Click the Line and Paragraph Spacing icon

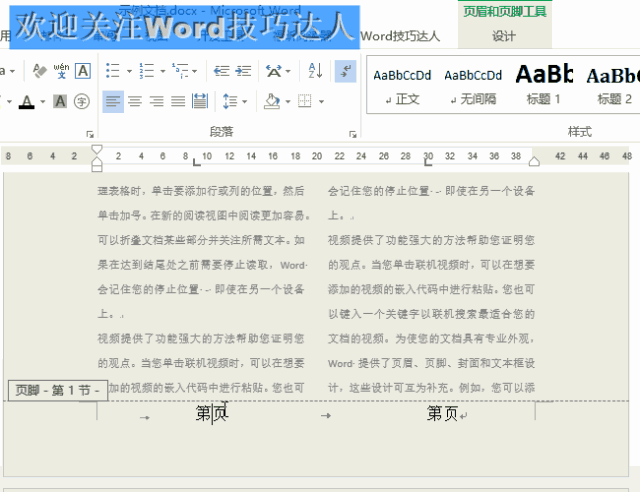point(230,101)
